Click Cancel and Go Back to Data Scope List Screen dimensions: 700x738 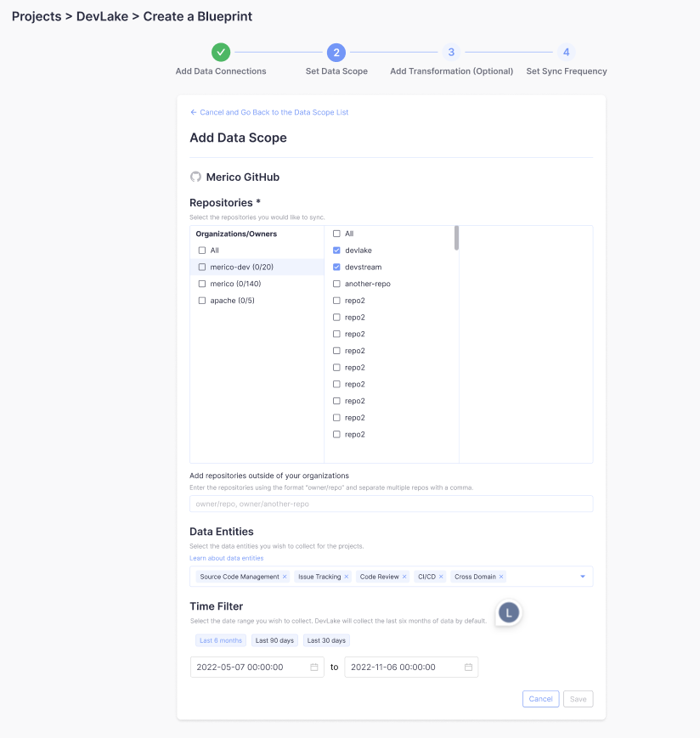[268, 112]
